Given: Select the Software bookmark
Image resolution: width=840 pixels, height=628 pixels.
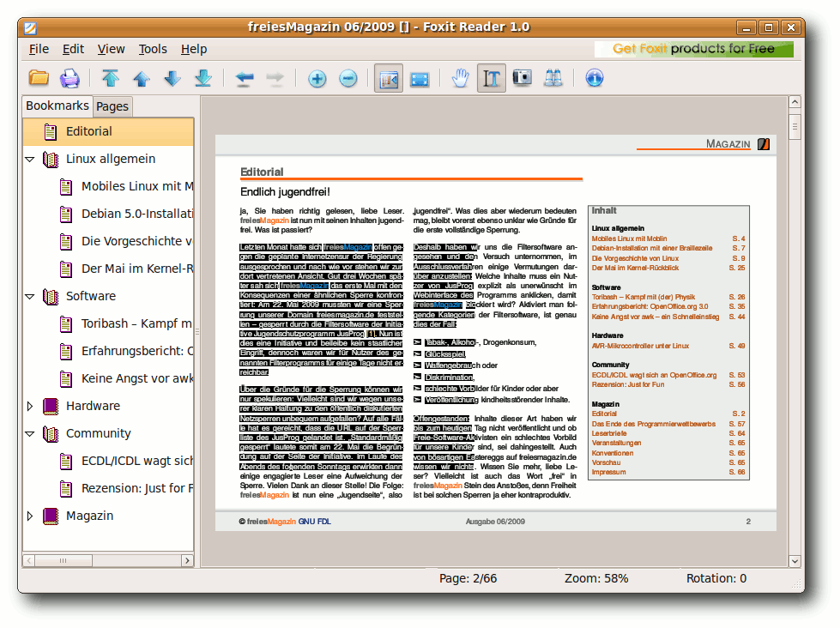Looking at the screenshot, I should [91, 296].
